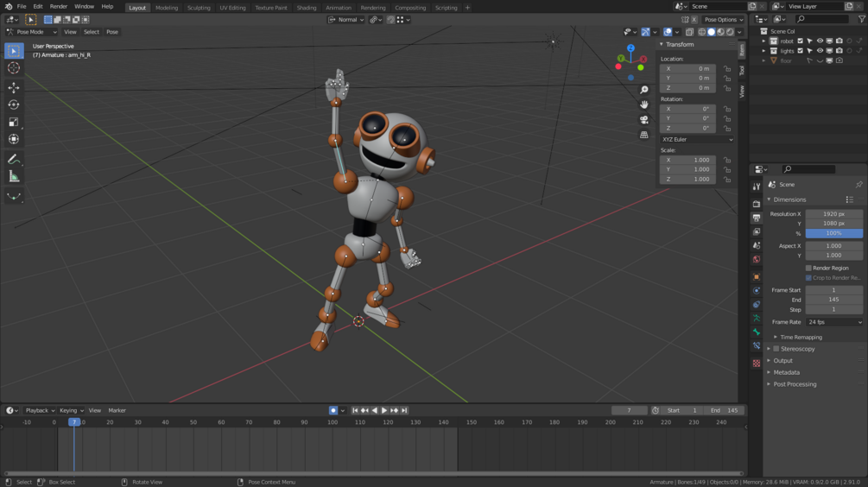The height and width of the screenshot is (487, 868).
Task: Switch to wireframe viewport shading
Action: [x=702, y=32]
